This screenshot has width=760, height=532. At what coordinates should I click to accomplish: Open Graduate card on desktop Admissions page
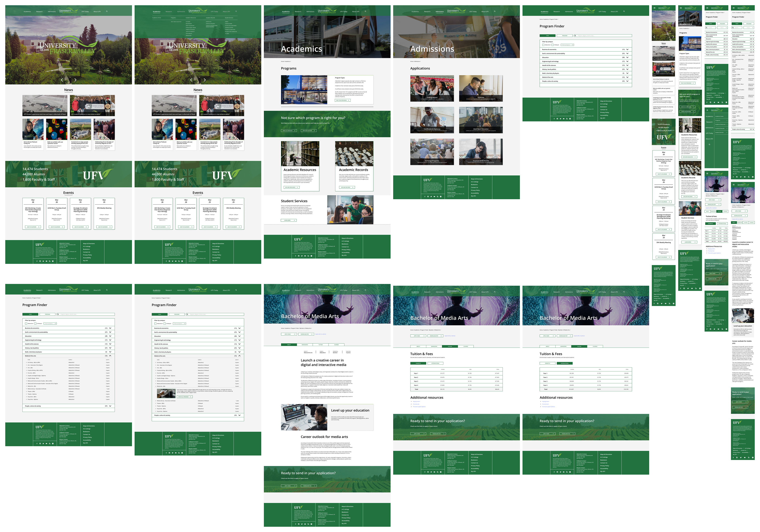click(x=481, y=88)
